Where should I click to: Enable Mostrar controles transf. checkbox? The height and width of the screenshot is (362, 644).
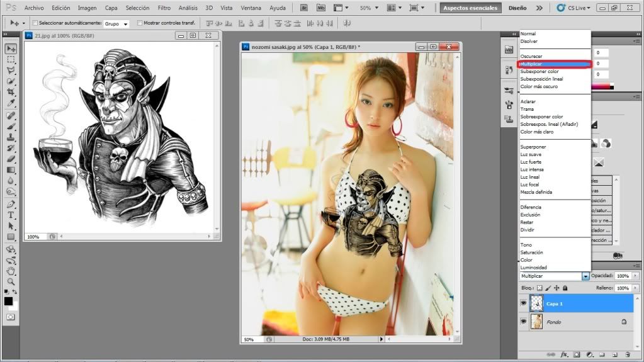[140, 23]
